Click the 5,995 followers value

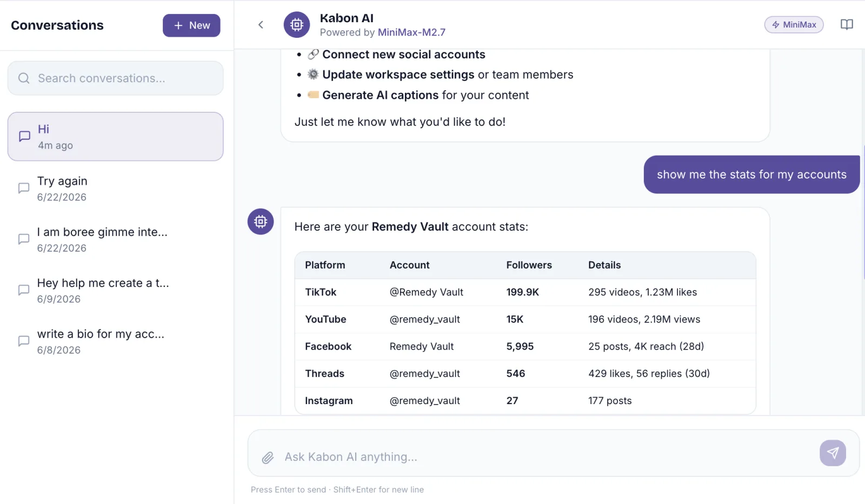click(x=520, y=346)
